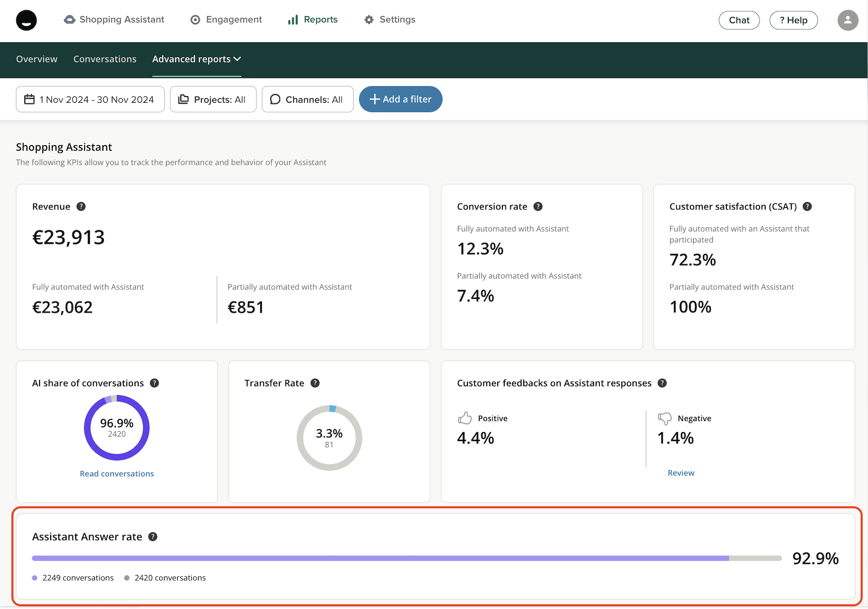Click the Assistant Answer rate help icon
Viewport: 868px width, 609px height.
pyautogui.click(x=153, y=537)
